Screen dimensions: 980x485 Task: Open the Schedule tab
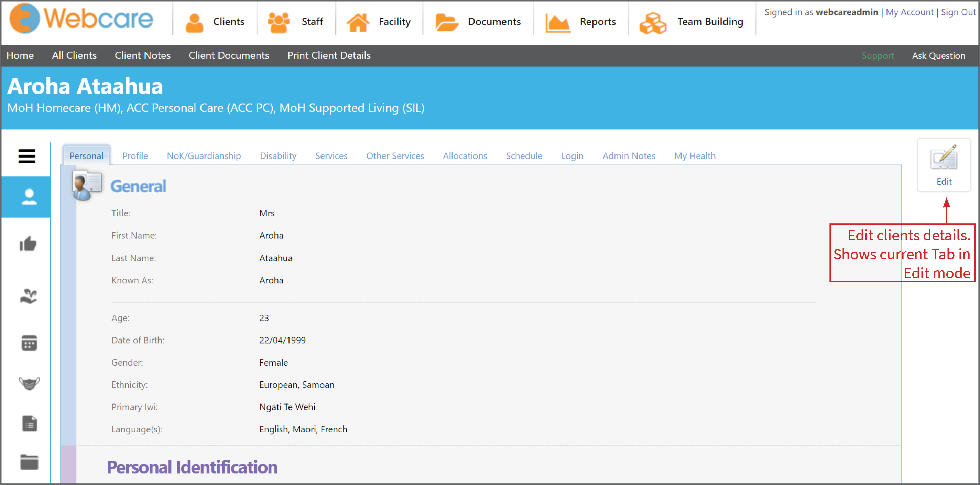(x=524, y=156)
